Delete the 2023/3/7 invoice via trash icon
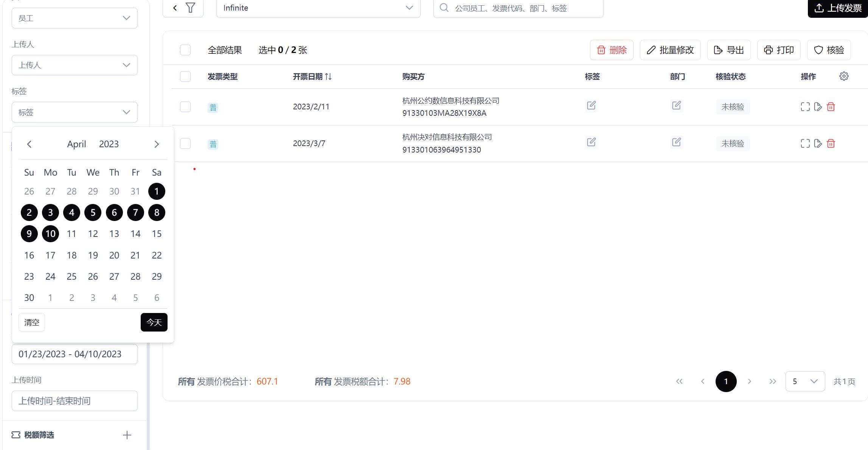 831,143
